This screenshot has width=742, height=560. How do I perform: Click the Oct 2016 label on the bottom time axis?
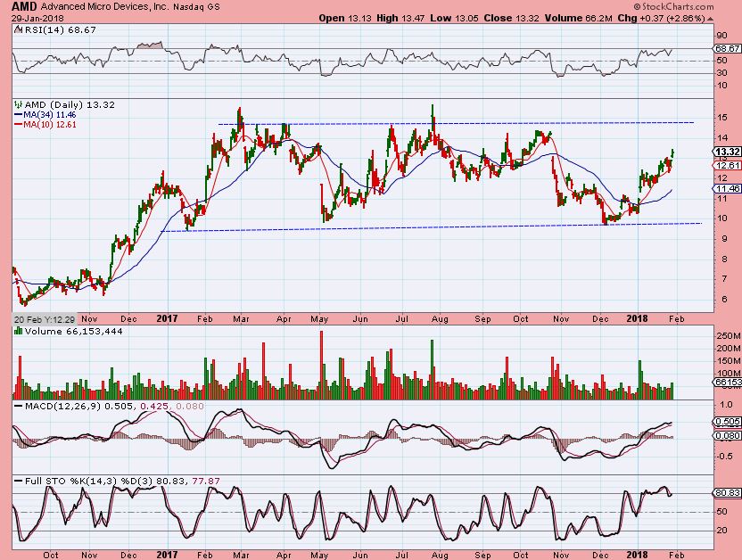coord(51,555)
